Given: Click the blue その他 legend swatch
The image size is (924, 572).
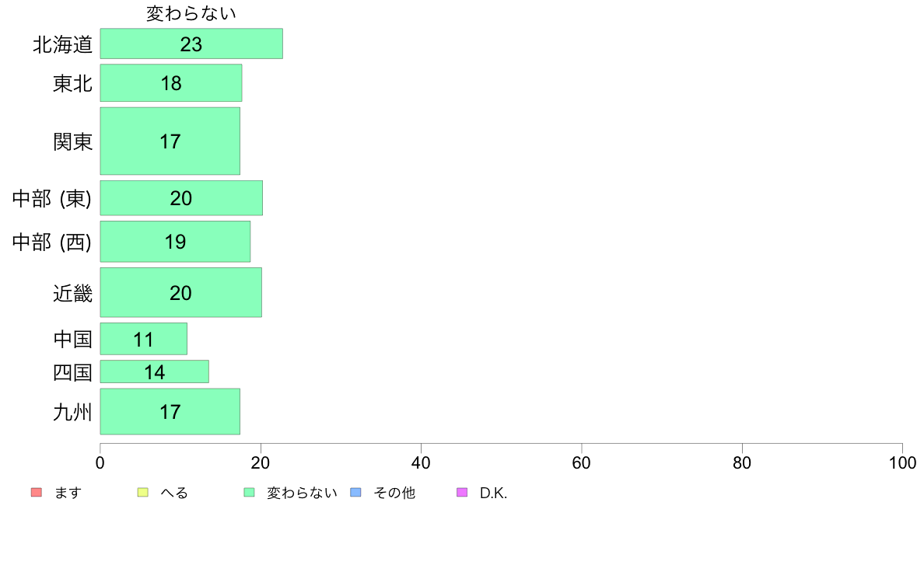Looking at the screenshot, I should click(x=355, y=493).
